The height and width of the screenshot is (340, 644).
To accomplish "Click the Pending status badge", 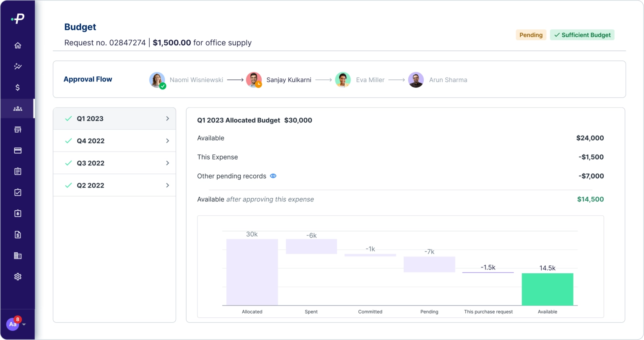I will coord(531,35).
